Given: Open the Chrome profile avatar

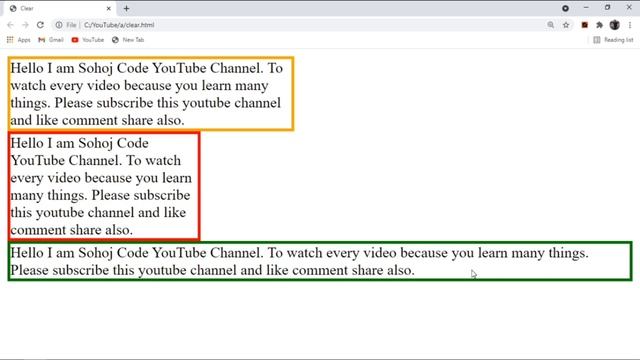Looking at the screenshot, I should (615, 25).
